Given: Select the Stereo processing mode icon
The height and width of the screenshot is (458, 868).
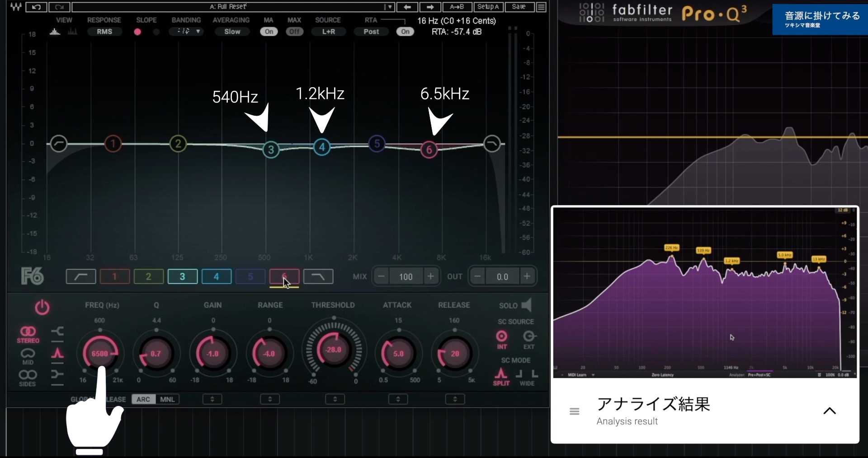Looking at the screenshot, I should 28,333.
